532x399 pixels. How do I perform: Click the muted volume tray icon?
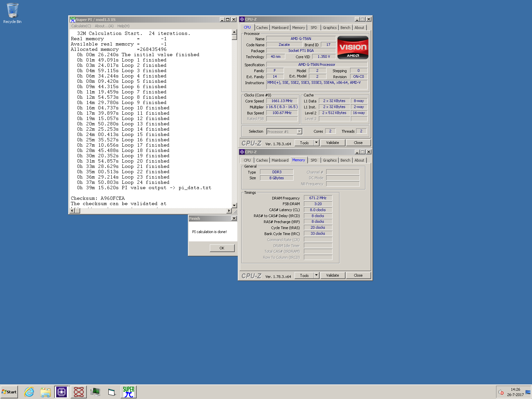501,392
